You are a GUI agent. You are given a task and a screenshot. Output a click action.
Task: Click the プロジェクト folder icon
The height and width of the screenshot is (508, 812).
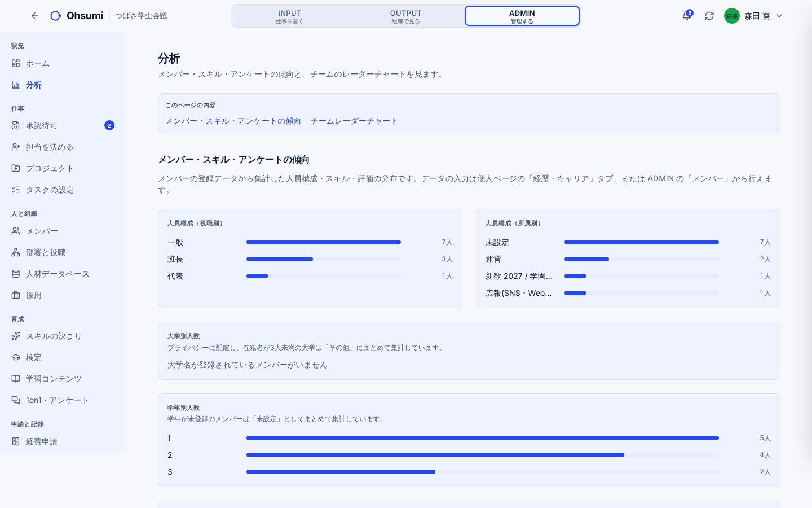16,168
